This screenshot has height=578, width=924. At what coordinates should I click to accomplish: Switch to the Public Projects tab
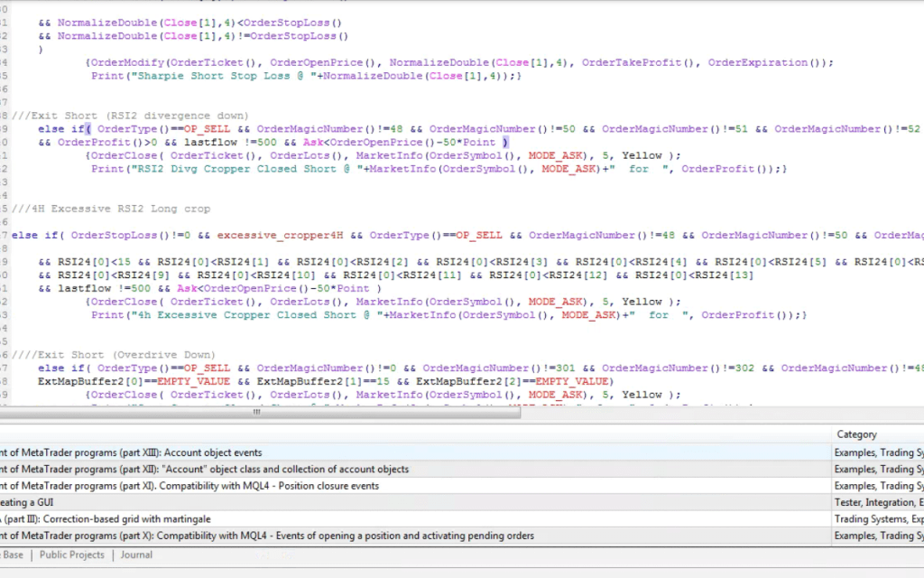click(71, 555)
